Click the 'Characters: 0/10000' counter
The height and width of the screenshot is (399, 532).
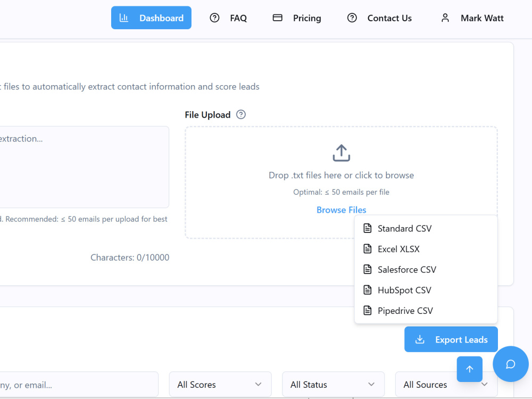coord(130,257)
